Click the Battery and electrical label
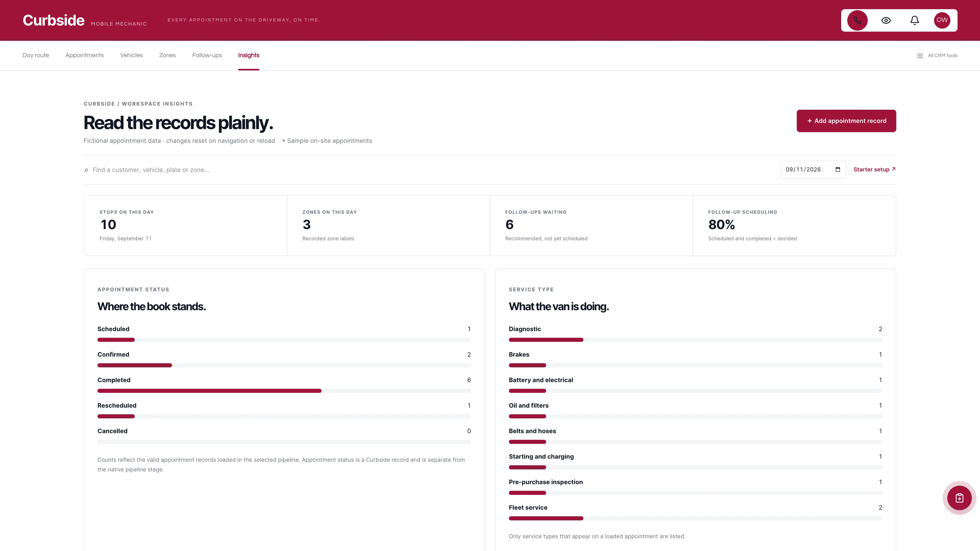Viewport: 980px width, 551px height. click(541, 380)
